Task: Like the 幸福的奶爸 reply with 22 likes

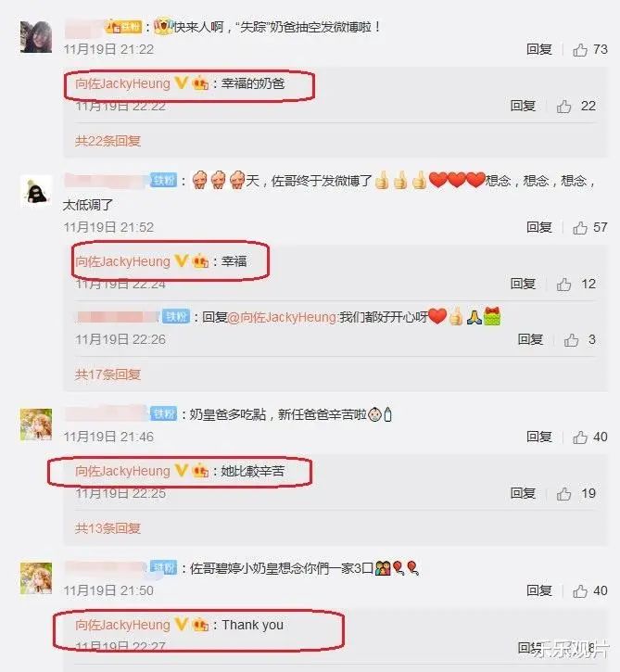Action: point(563,107)
